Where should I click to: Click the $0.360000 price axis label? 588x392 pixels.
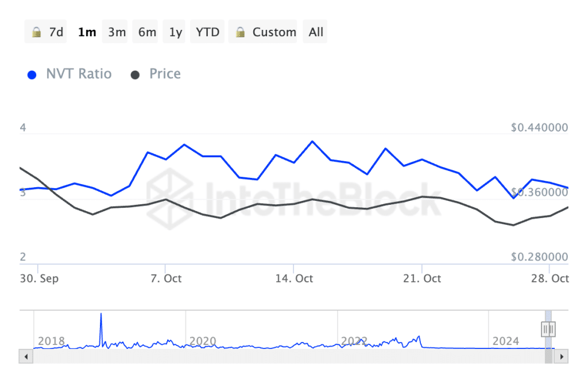pyautogui.click(x=539, y=192)
